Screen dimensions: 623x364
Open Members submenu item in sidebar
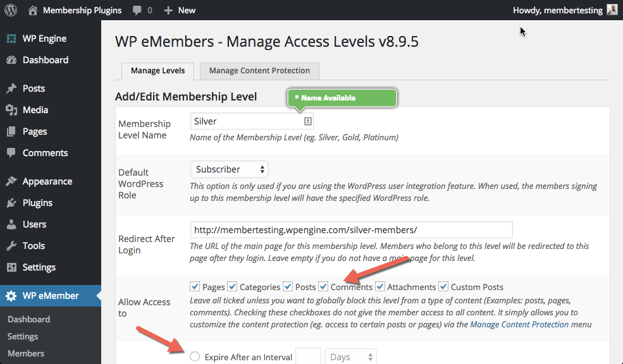(26, 353)
